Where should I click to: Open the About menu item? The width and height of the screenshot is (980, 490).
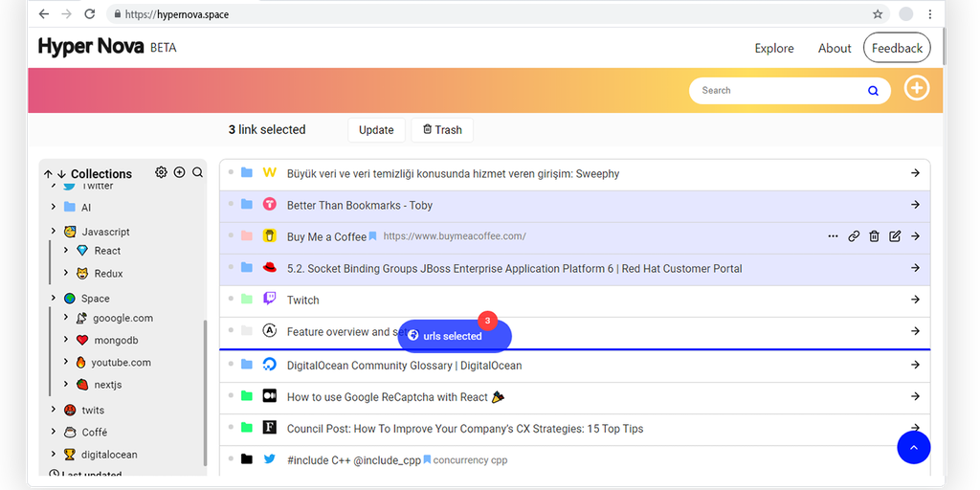point(834,48)
